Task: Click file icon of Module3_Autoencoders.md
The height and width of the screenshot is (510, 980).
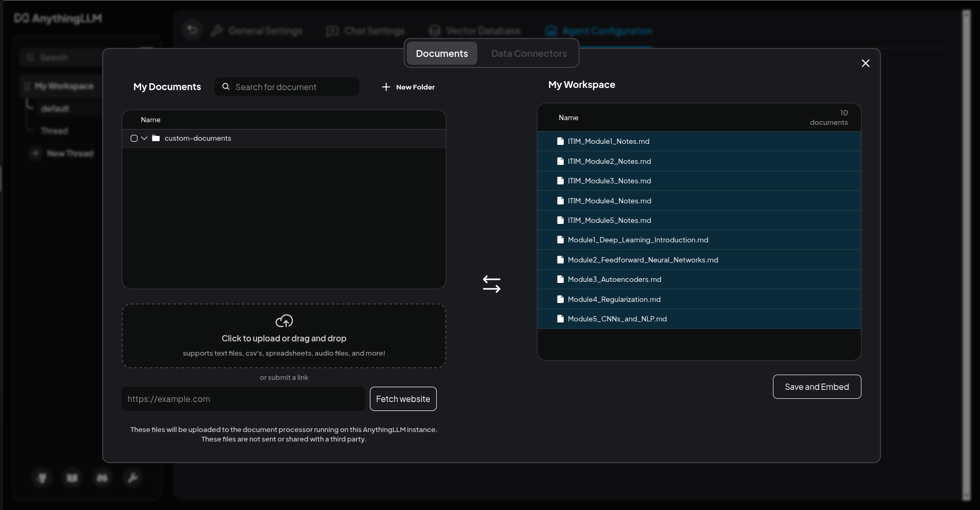Action: pos(561,279)
